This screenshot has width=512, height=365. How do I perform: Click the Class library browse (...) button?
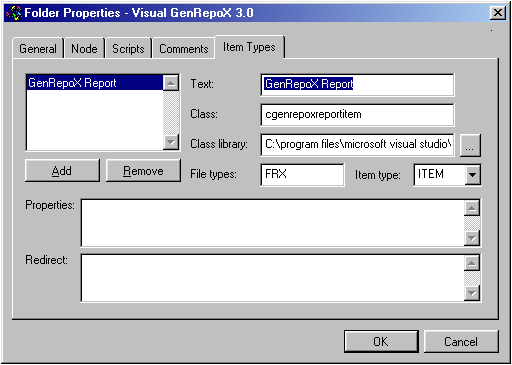pos(470,145)
